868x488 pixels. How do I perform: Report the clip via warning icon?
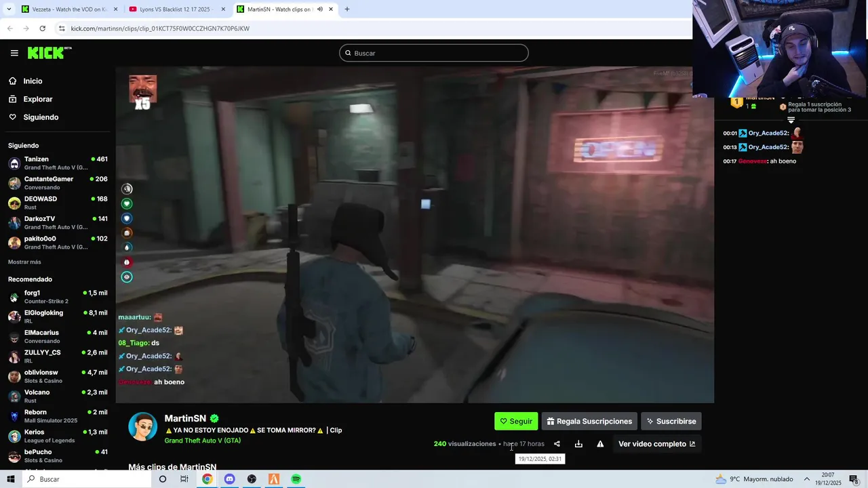pos(600,444)
